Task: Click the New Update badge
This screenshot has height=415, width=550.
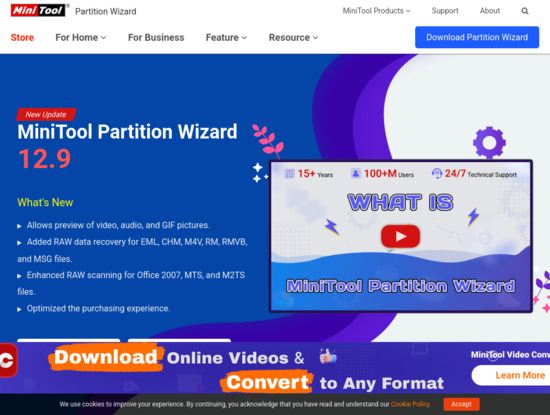Action: 46,114
